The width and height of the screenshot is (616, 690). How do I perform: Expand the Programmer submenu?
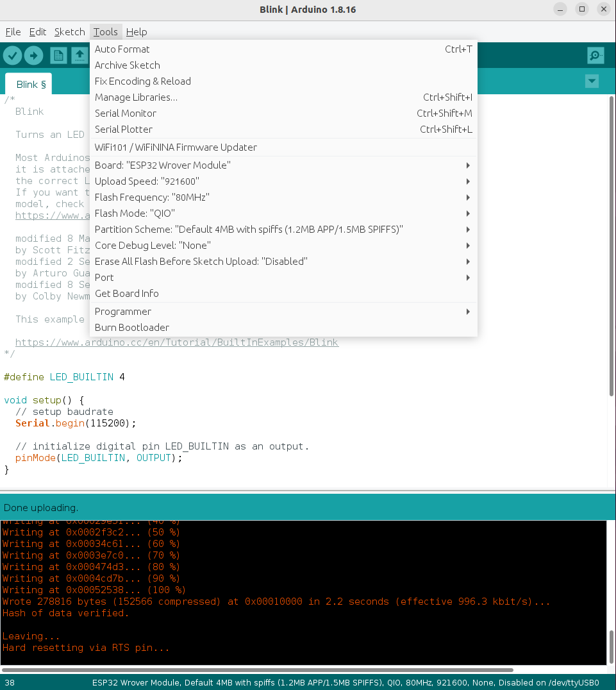tap(283, 312)
